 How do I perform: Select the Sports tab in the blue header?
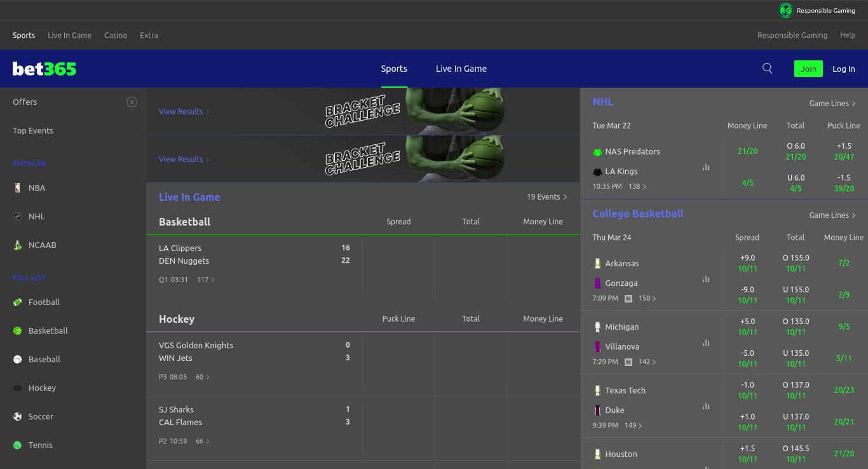coord(394,69)
